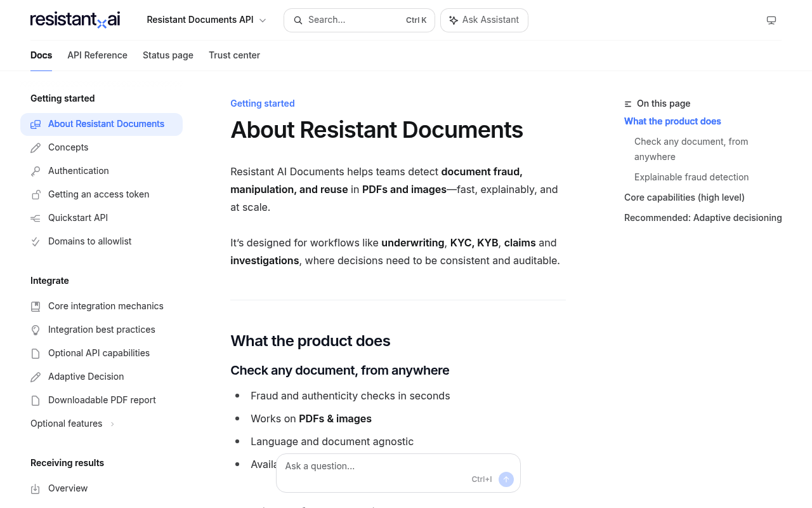The height and width of the screenshot is (508, 812).
Task: Click the resistant.ai logo
Action: pyautogui.click(x=75, y=20)
